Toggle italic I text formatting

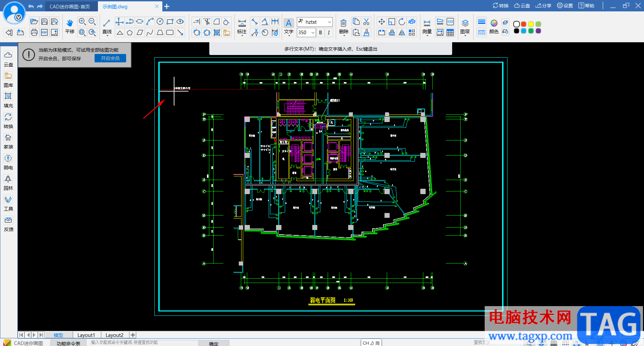coord(329,33)
